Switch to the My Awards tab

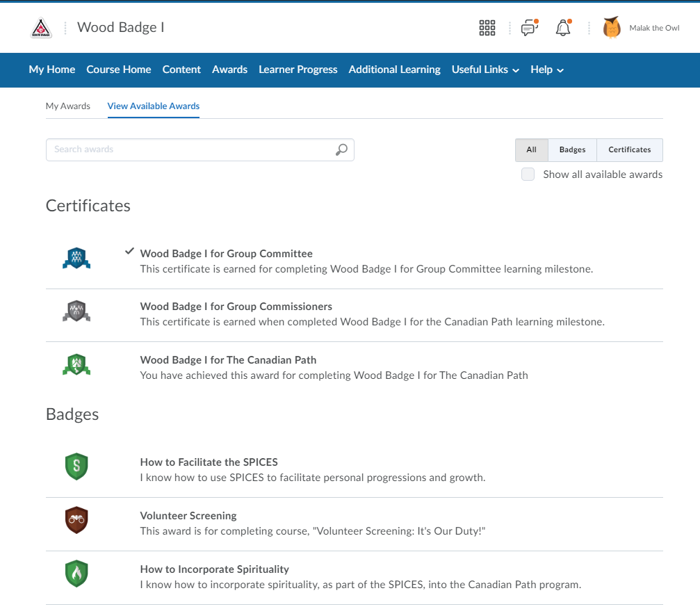[x=68, y=106]
